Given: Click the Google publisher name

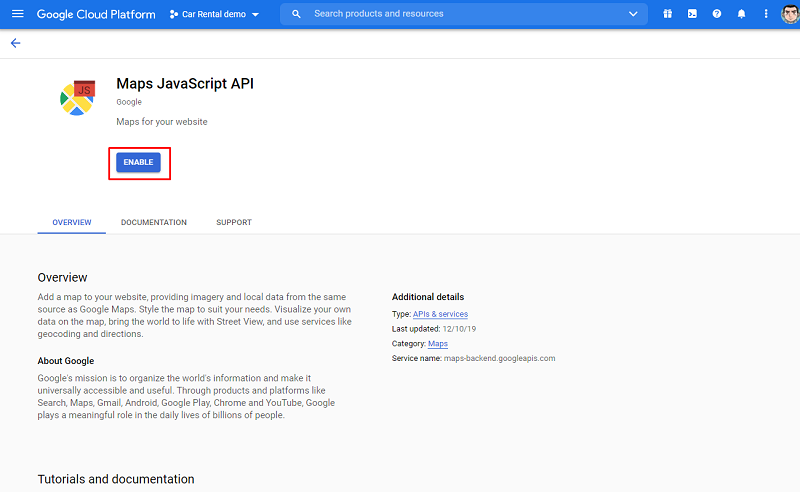Looking at the screenshot, I should [x=129, y=102].
